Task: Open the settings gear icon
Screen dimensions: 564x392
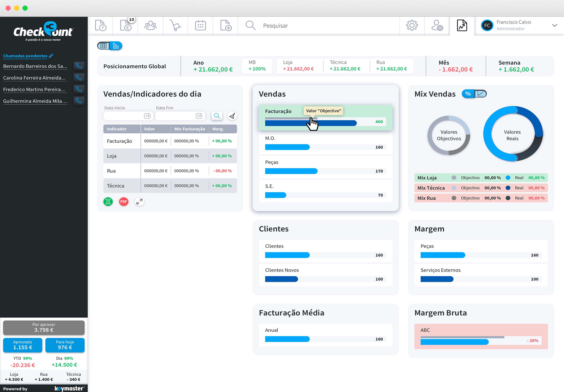Action: [412, 25]
